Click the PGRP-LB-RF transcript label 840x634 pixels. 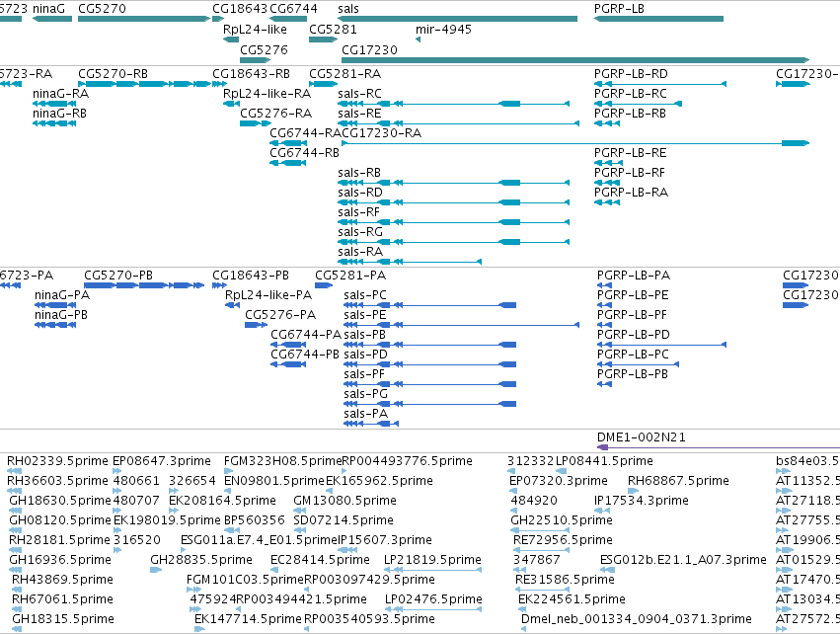coord(630,173)
